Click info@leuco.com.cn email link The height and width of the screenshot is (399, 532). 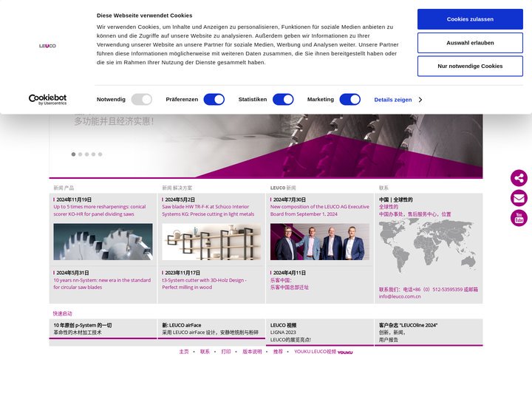(x=400, y=296)
